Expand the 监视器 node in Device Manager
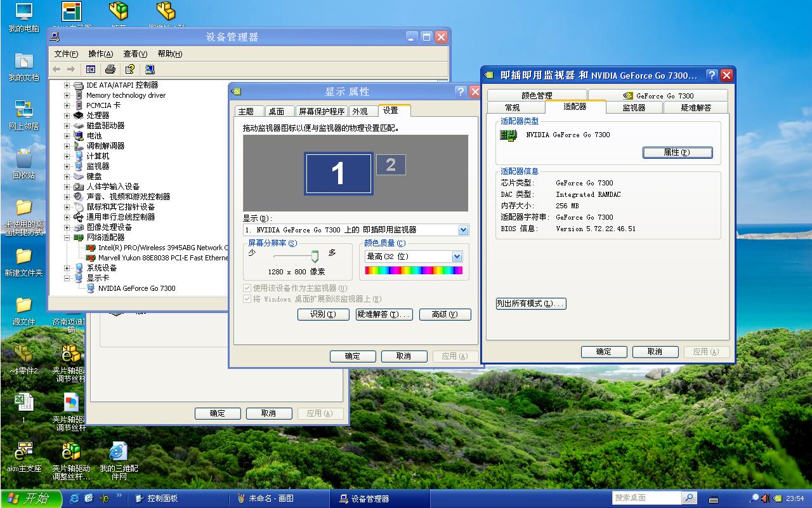This screenshot has height=508, width=812. pyautogui.click(x=67, y=166)
